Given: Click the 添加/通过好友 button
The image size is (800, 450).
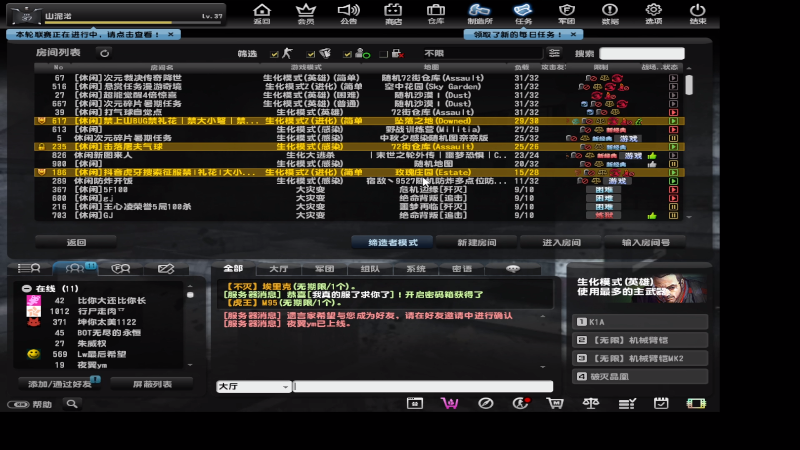Looking at the screenshot, I should (60, 384).
